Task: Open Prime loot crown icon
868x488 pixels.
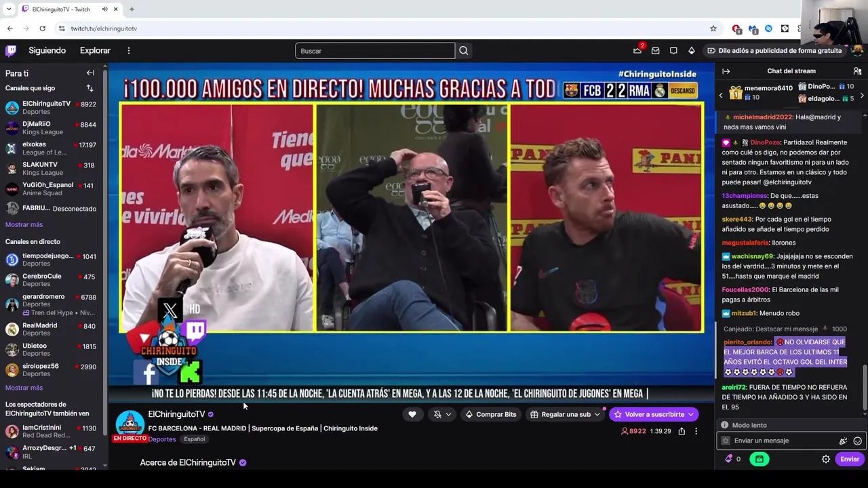Action: pos(637,51)
